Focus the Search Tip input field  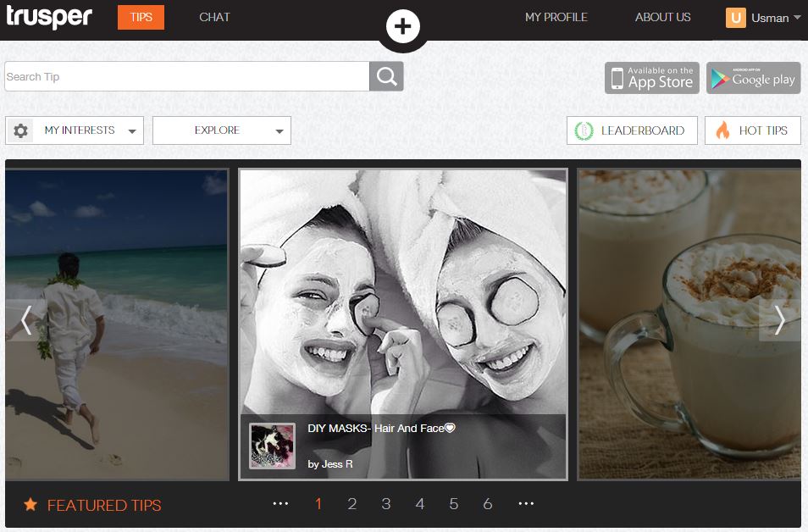[187, 76]
